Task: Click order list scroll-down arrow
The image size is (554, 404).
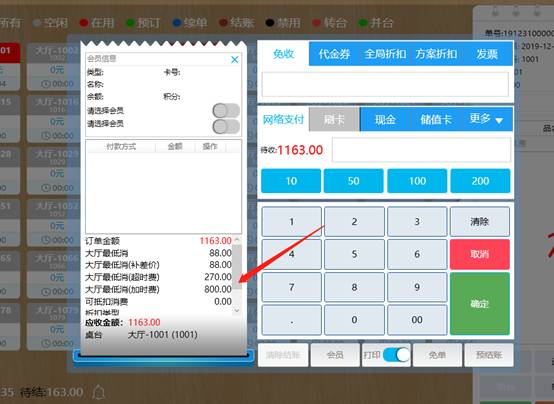Action: click(237, 311)
